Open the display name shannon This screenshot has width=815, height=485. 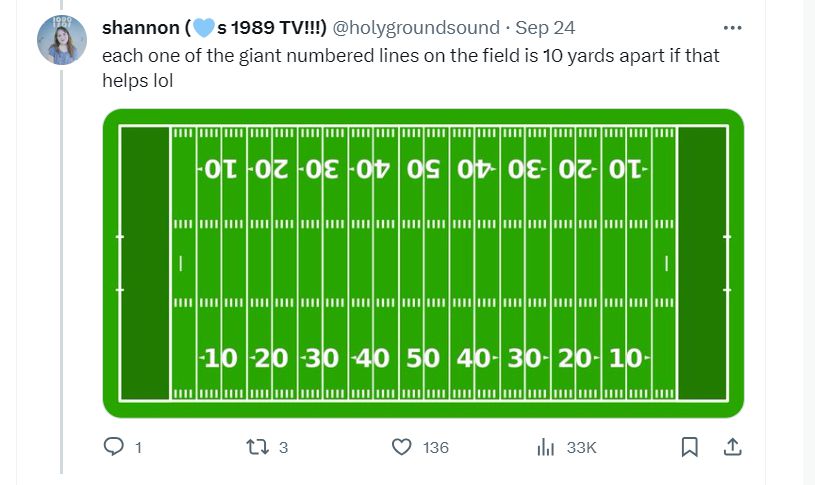click(x=214, y=28)
